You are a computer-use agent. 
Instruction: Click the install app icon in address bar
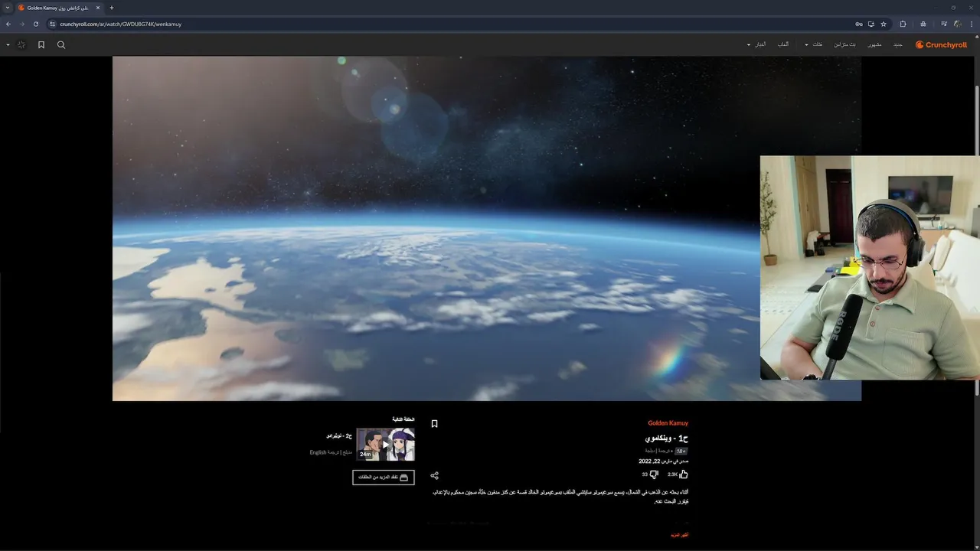point(871,24)
